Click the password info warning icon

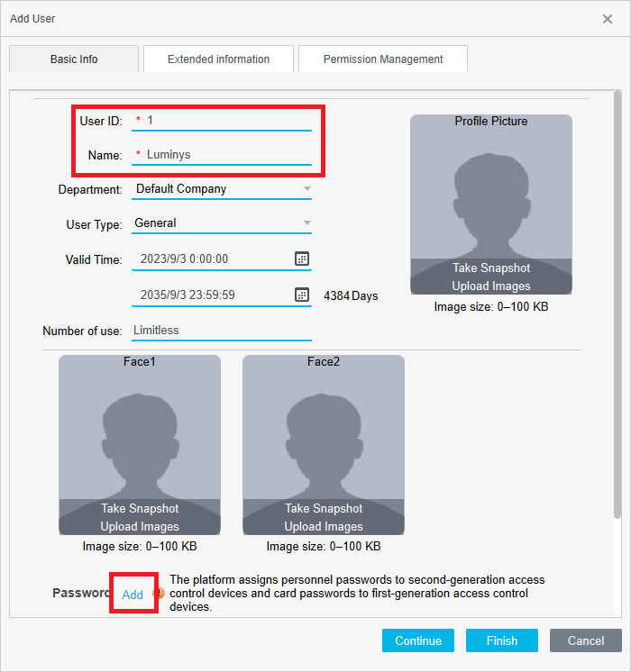pyautogui.click(x=160, y=593)
